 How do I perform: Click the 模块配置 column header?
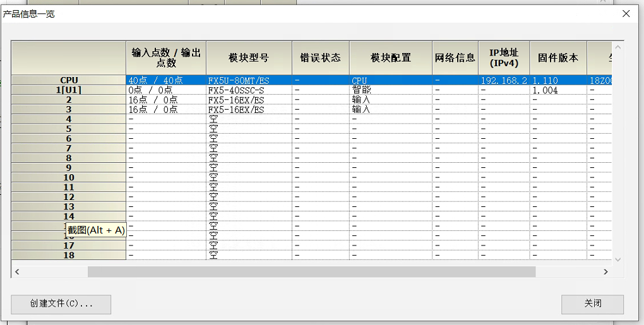click(390, 58)
